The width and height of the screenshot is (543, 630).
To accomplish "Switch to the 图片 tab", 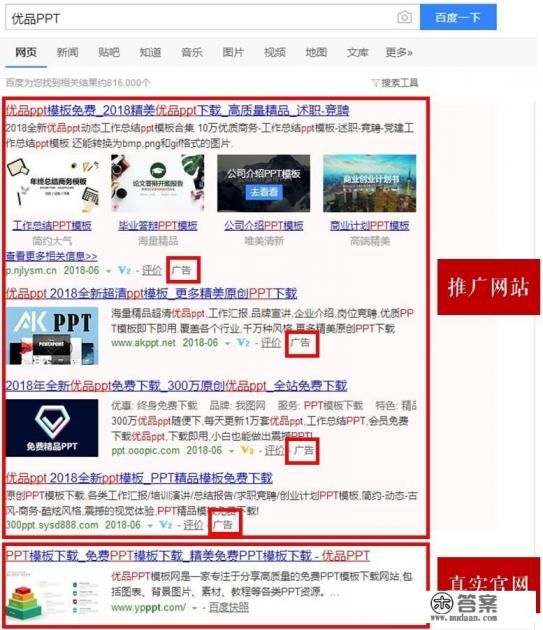I will [233, 52].
